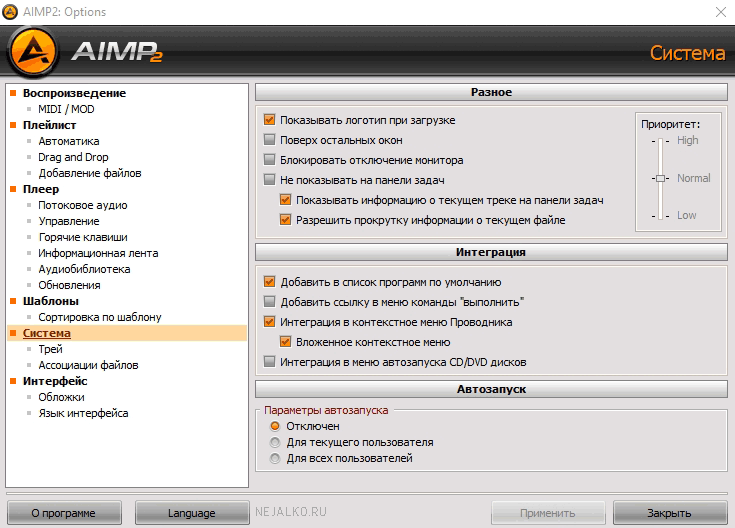
Task: Enable 'Блокировать отключение монитора' checkbox
Action: [270, 160]
